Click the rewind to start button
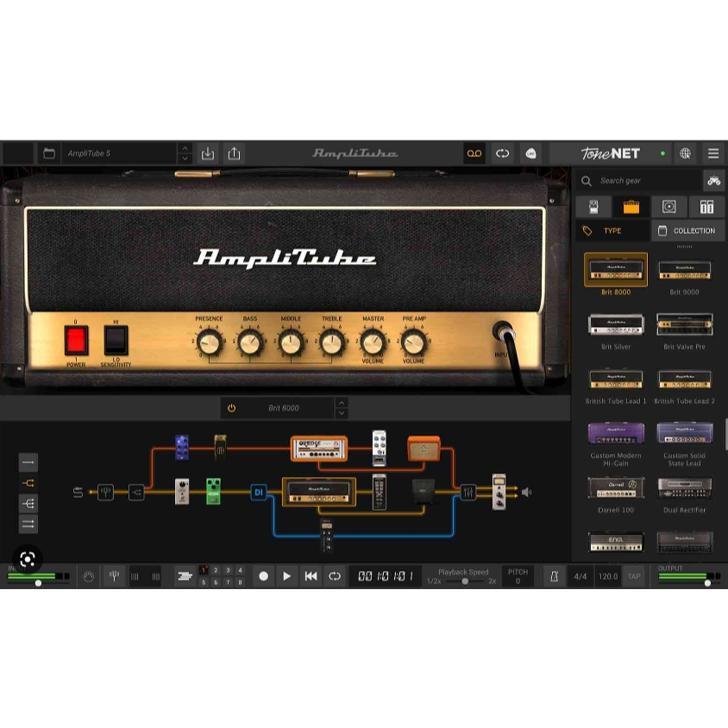 pos(311,576)
